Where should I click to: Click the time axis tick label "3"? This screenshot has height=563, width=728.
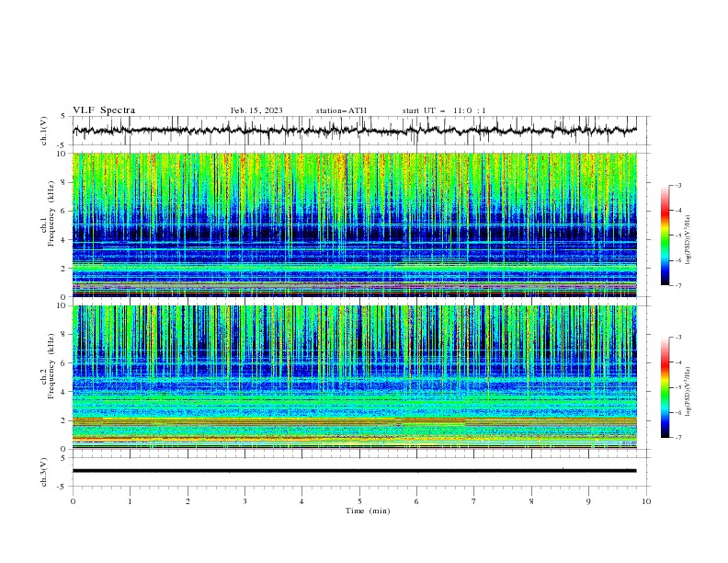coord(245,501)
